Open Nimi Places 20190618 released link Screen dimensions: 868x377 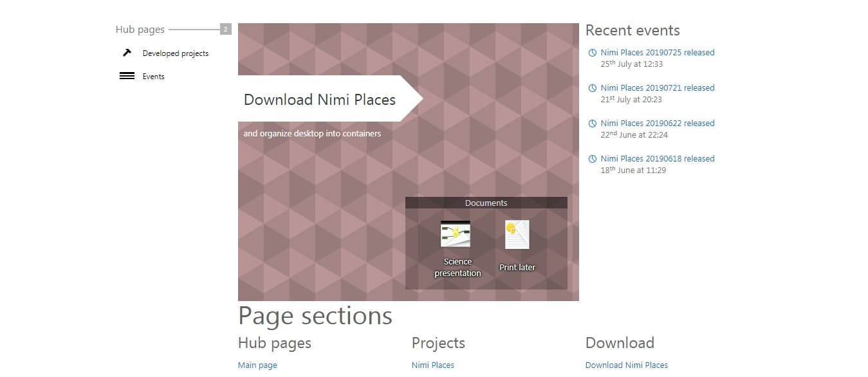658,159
